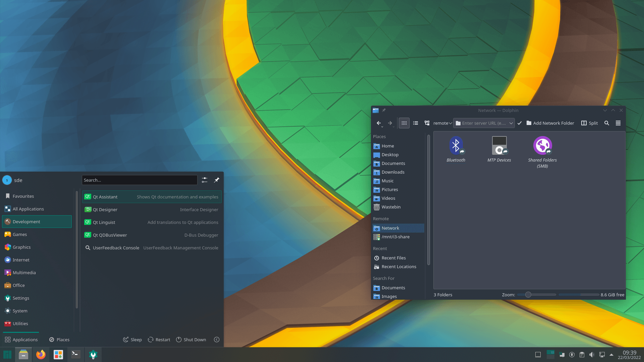Open Games category in launcher
644x362 pixels.
tap(37, 234)
